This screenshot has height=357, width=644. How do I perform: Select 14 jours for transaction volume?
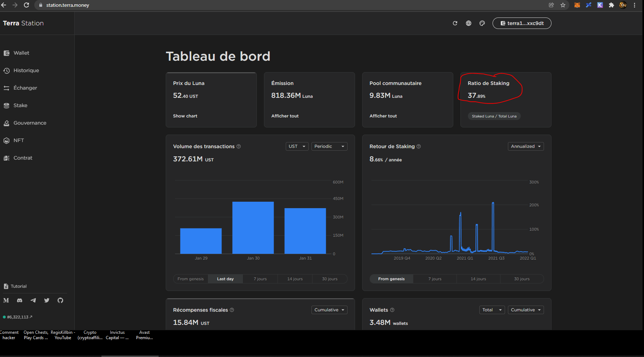coord(295,279)
